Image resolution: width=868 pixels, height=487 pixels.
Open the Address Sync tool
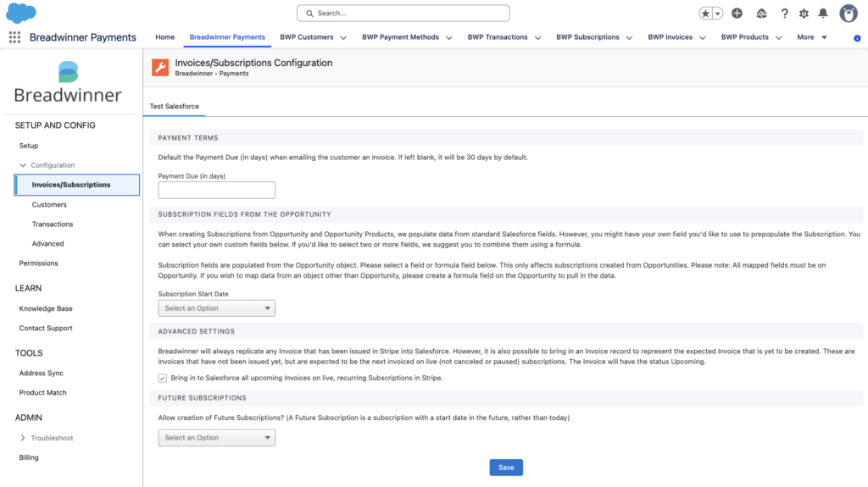[x=41, y=373]
